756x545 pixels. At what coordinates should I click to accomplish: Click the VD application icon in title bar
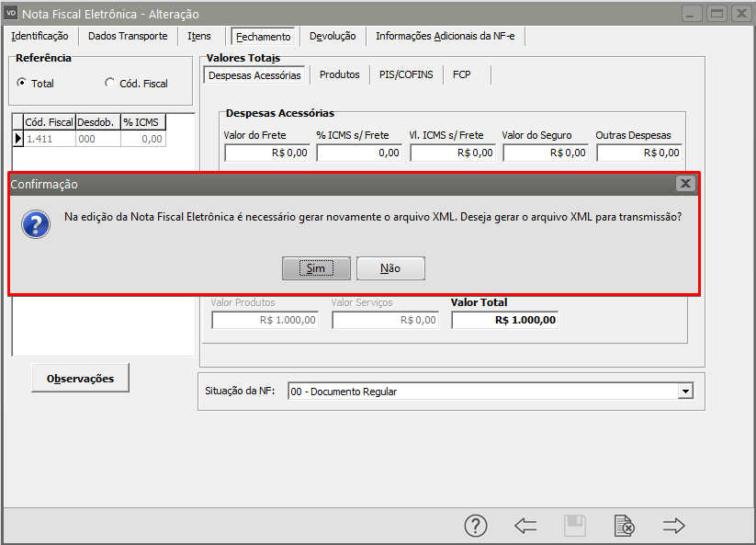12,14
